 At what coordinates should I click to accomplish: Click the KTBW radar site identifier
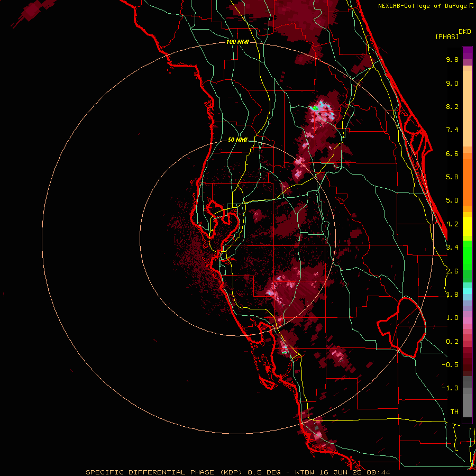304,472
